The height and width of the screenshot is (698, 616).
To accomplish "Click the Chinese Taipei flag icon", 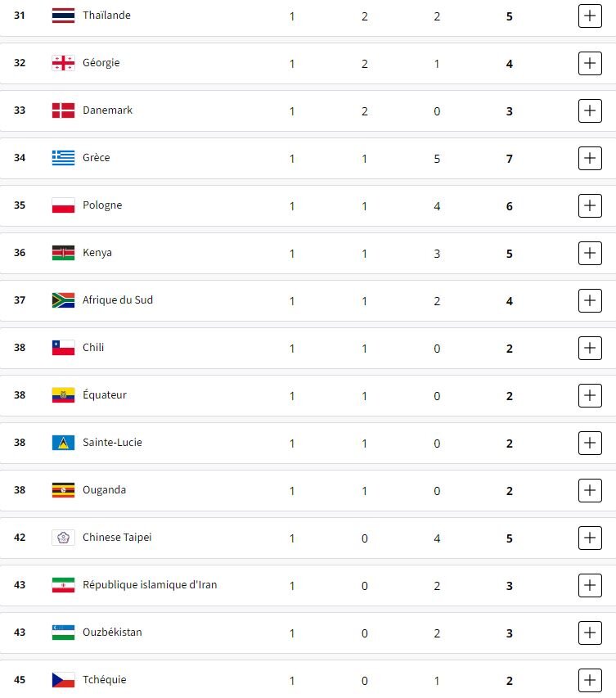I will click(x=63, y=538).
